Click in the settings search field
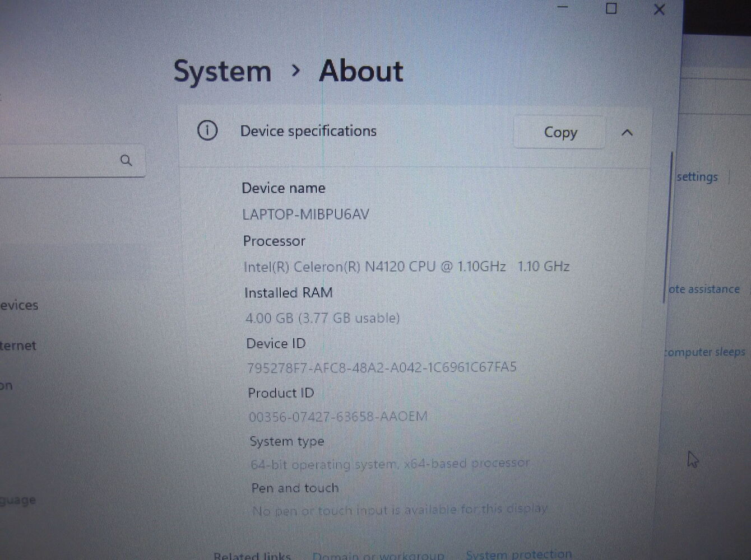751x560 pixels. point(56,161)
